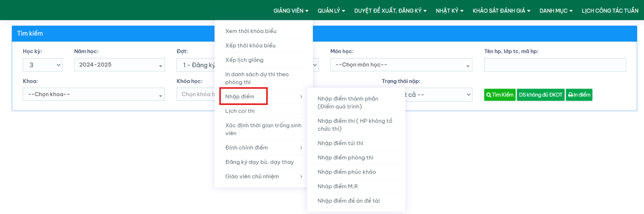Select Lịch coi thi
The height and width of the screenshot is (214, 644).
point(264,111)
